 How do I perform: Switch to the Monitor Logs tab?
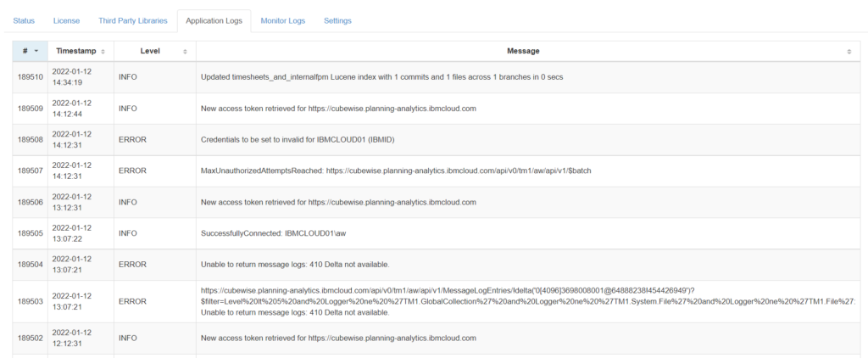coord(282,20)
